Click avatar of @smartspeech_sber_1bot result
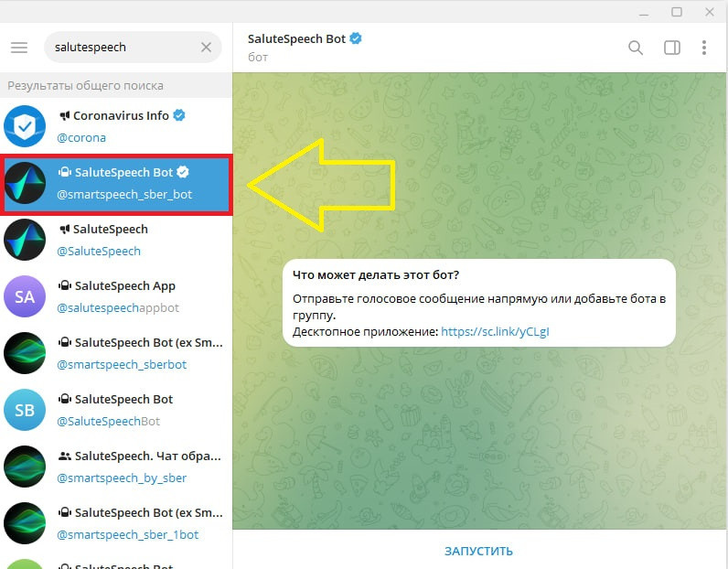Image resolution: width=728 pixels, height=569 pixels. tap(25, 523)
